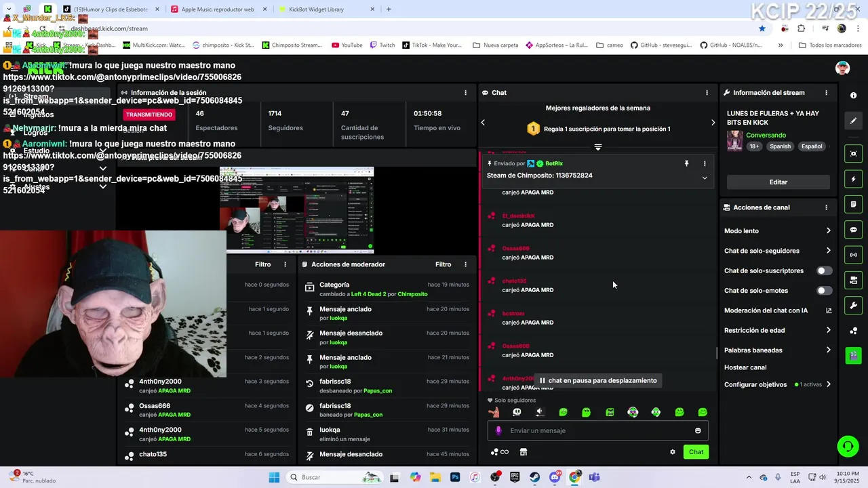Click the user avatar at top right

click(843, 68)
